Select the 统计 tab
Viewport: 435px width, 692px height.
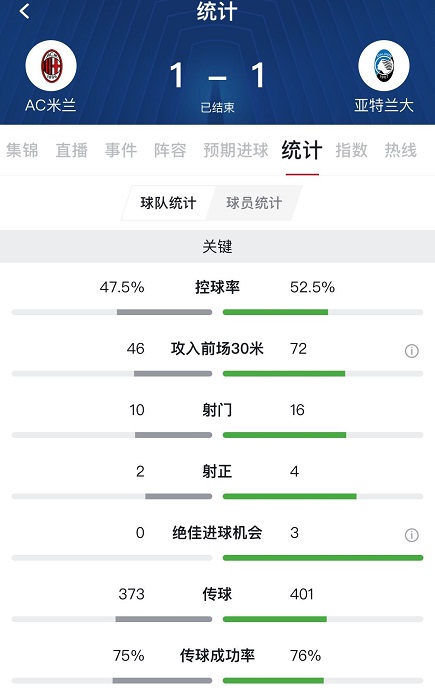(x=302, y=150)
